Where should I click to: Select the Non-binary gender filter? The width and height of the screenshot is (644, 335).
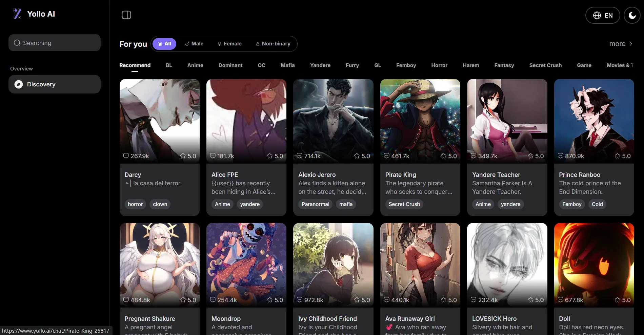[x=273, y=44]
